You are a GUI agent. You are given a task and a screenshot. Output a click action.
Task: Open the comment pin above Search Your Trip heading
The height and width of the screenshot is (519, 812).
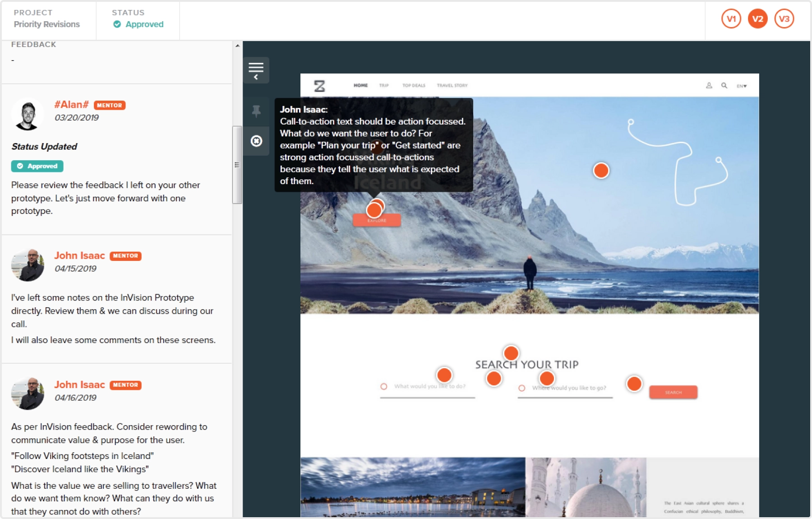click(x=511, y=353)
